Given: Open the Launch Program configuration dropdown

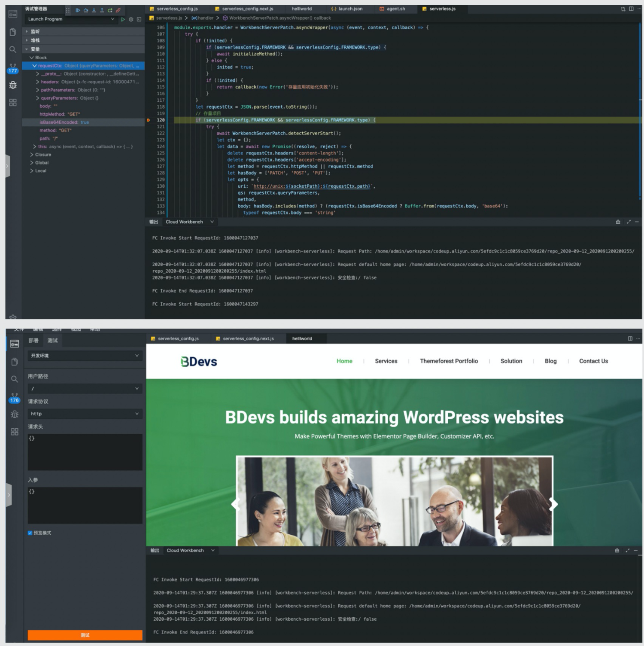Looking at the screenshot, I should [x=71, y=19].
